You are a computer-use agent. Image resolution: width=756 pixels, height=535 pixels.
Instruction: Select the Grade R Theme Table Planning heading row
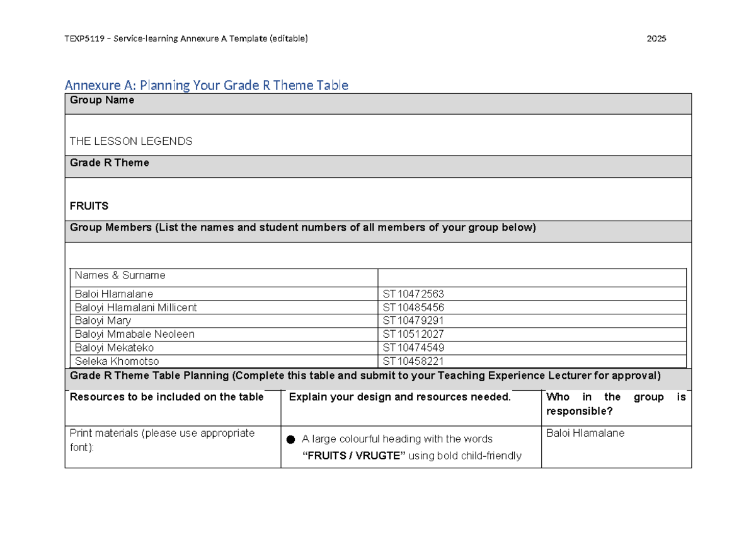pos(378,379)
